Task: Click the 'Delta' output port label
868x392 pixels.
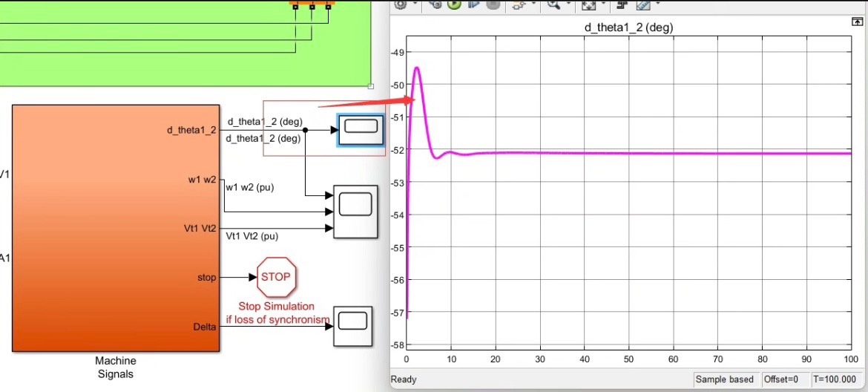Action: pyautogui.click(x=205, y=326)
